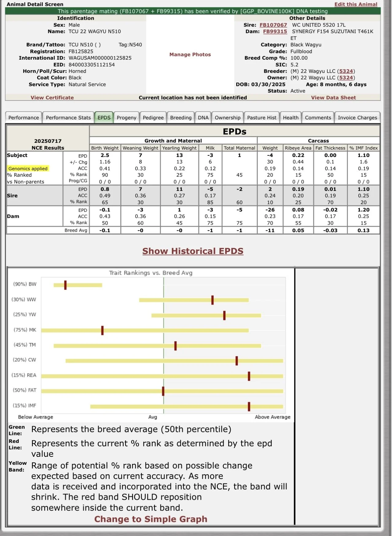Select the EPDS tab
The image size is (392, 536).
click(x=104, y=118)
